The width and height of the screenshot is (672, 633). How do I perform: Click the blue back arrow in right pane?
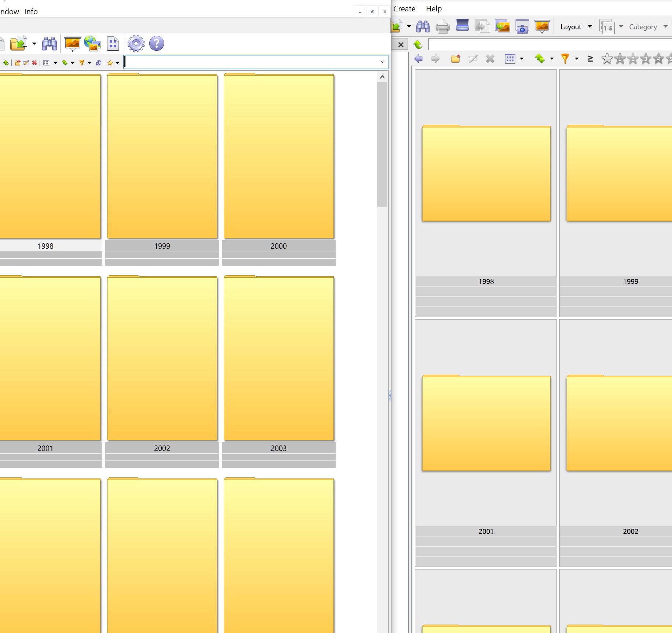(418, 59)
